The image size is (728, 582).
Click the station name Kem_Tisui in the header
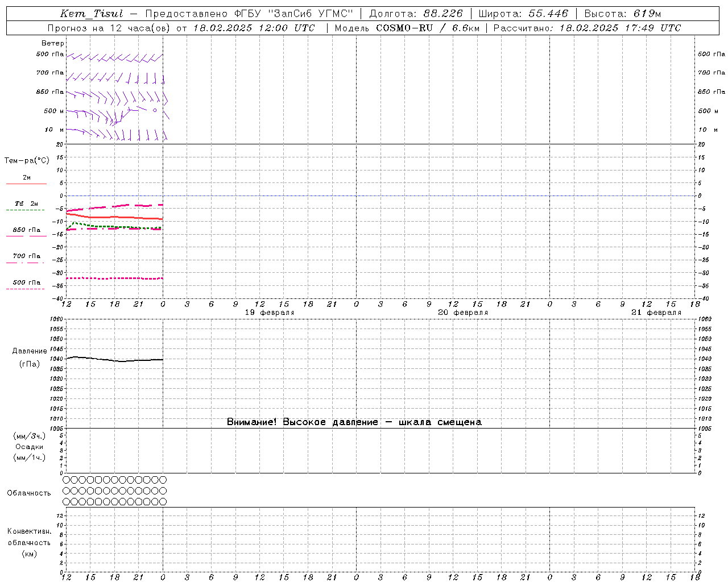tap(91, 14)
